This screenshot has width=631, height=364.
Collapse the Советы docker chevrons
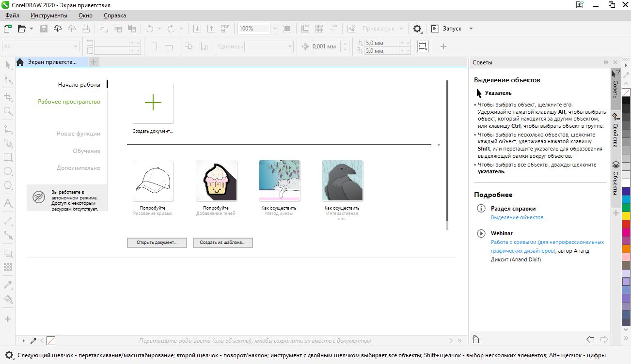click(606, 62)
